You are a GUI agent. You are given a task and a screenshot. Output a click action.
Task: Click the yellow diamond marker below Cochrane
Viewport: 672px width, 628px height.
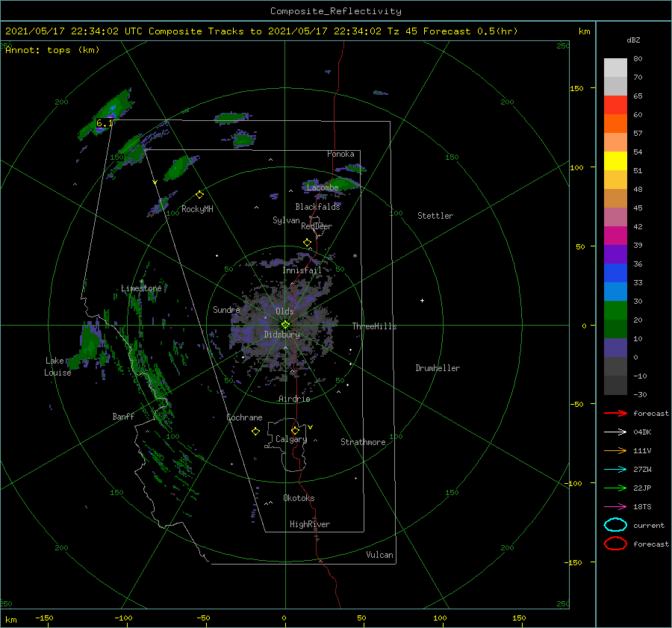(255, 432)
